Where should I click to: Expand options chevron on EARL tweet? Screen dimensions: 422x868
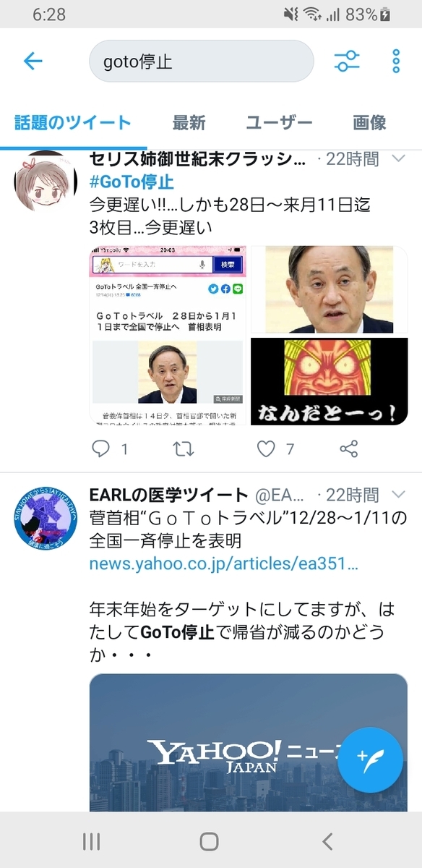click(x=398, y=495)
